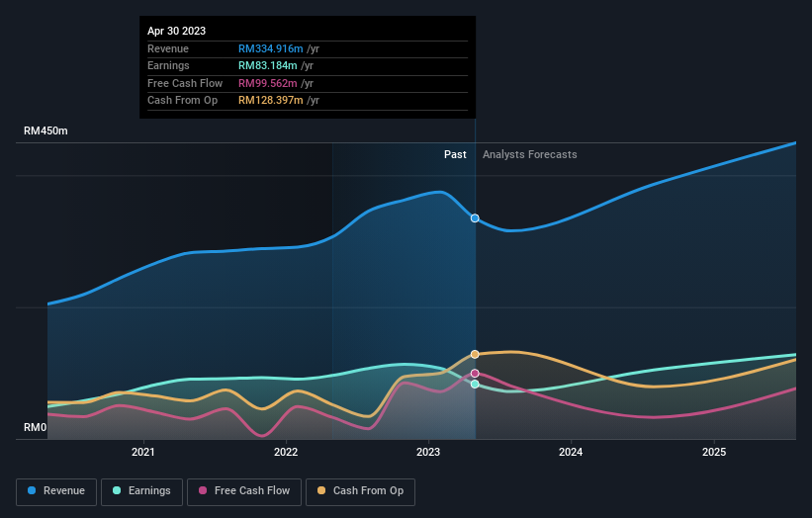The width and height of the screenshot is (812, 518).
Task: Click the orange Cash From Op data point
Action: point(475,355)
